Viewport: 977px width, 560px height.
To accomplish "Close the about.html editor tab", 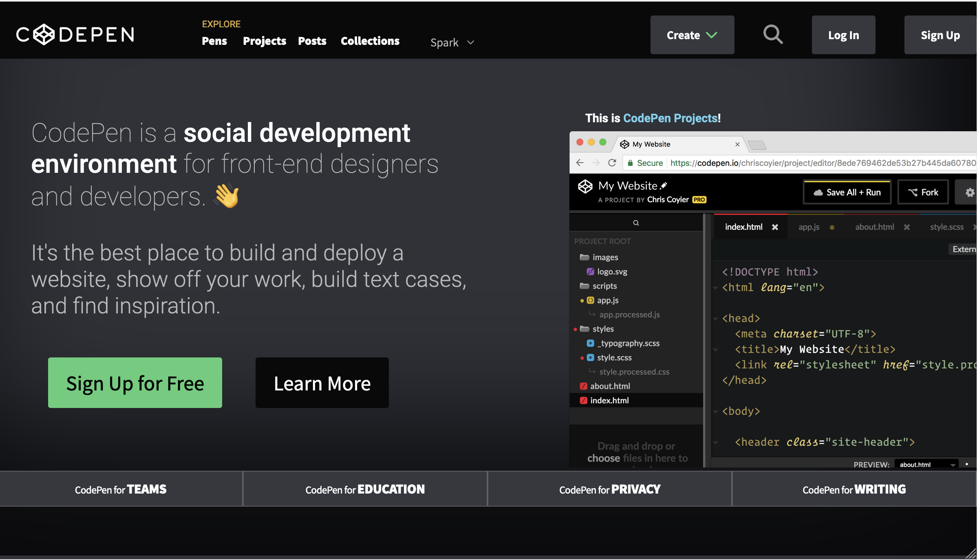I will pos(907,227).
